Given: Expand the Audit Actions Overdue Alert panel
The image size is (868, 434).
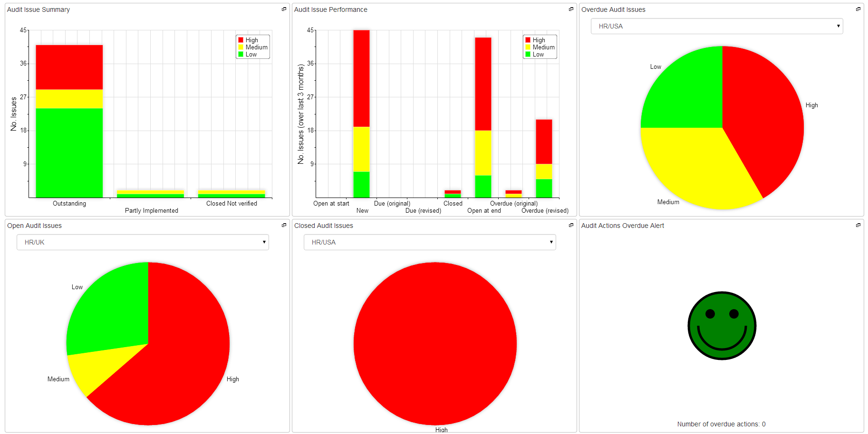Looking at the screenshot, I should 858,225.
